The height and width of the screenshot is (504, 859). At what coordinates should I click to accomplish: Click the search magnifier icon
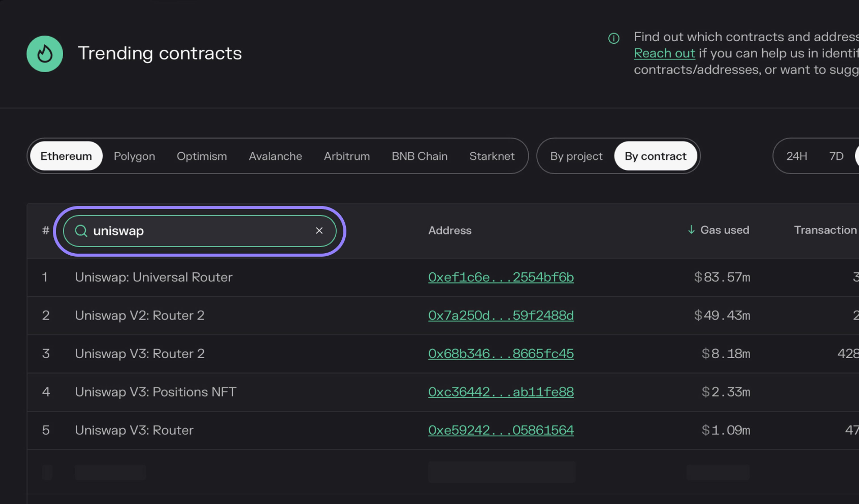point(81,231)
